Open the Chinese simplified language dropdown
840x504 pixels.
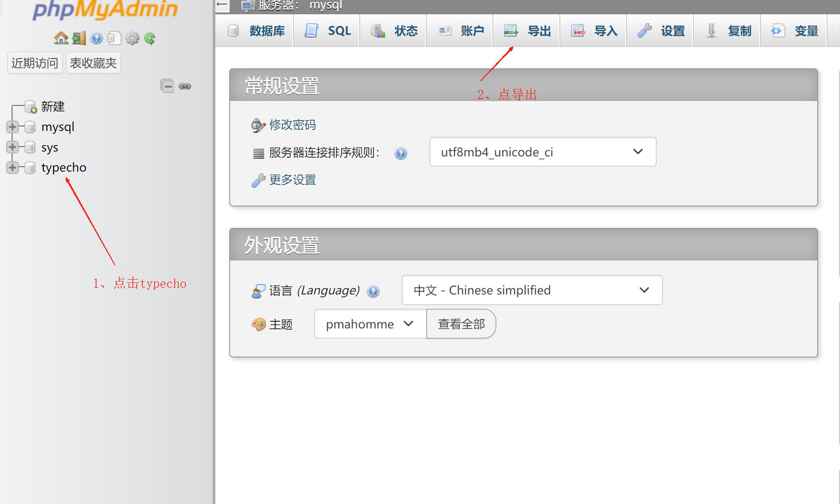coord(532,290)
